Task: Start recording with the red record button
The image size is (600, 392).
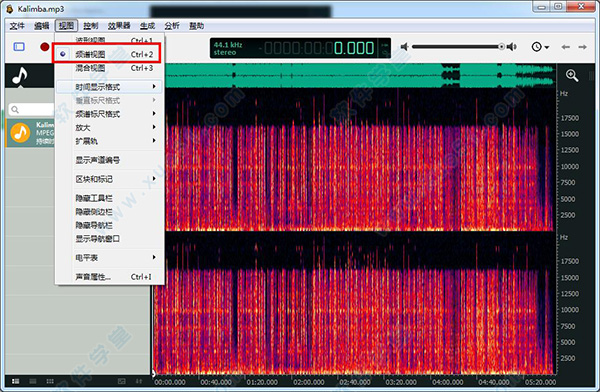Action: tap(45, 47)
